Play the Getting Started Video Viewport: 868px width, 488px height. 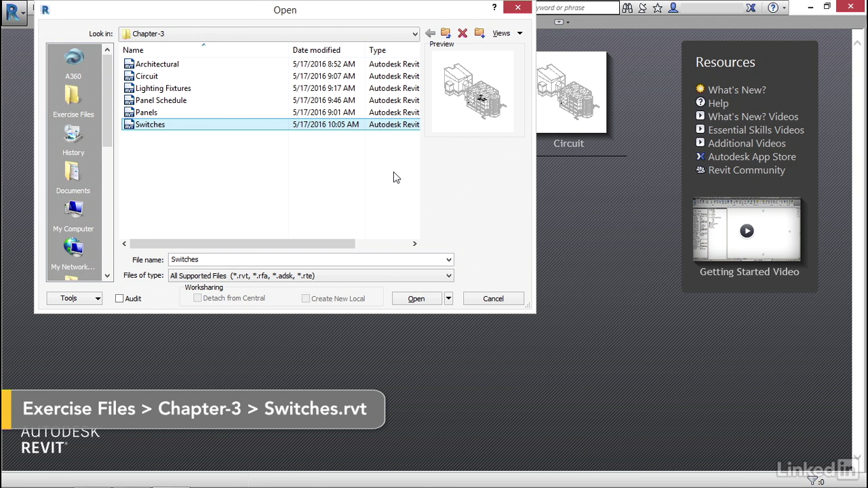click(747, 230)
